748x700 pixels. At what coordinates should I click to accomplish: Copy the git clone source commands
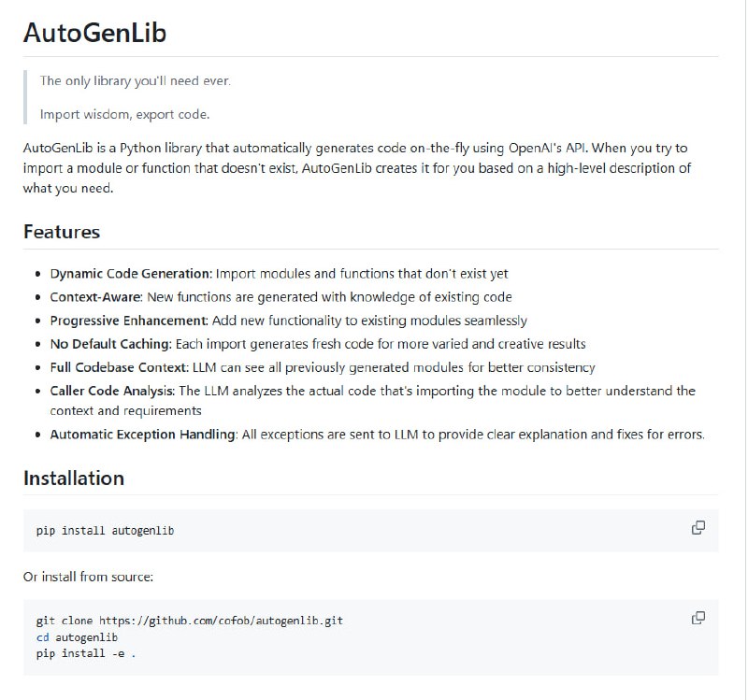pyautogui.click(x=698, y=618)
